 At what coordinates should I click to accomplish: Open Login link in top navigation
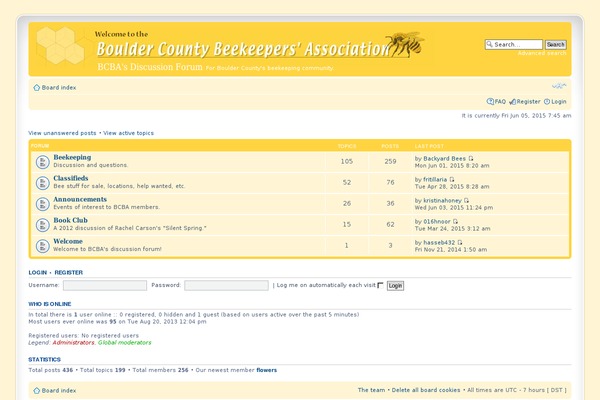[559, 102]
